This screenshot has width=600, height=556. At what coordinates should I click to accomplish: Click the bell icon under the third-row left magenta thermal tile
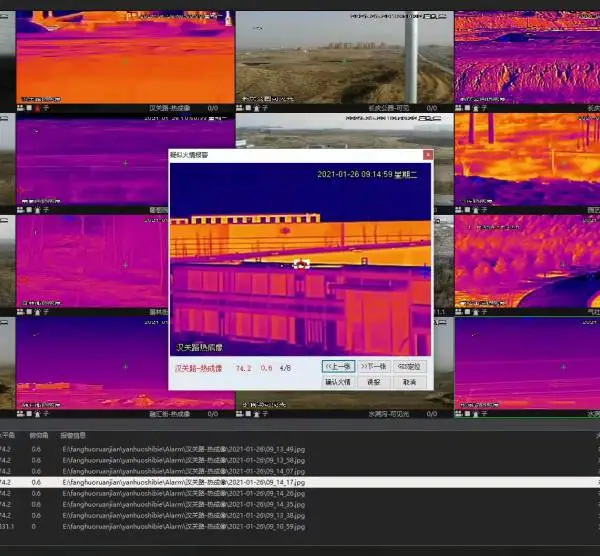coord(37,312)
